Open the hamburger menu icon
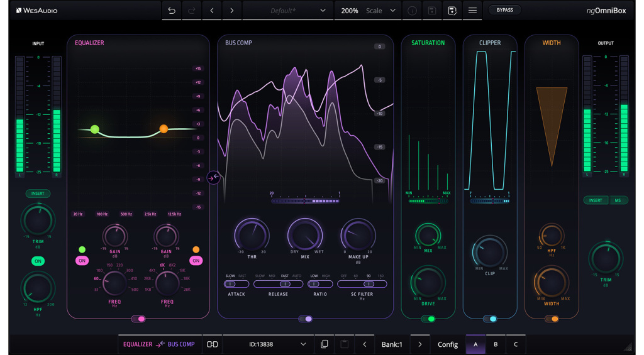The image size is (644, 355). (472, 10)
